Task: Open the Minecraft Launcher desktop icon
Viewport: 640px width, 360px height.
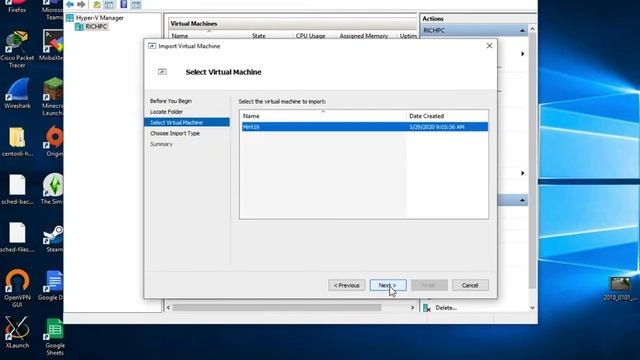Action: pos(53,97)
